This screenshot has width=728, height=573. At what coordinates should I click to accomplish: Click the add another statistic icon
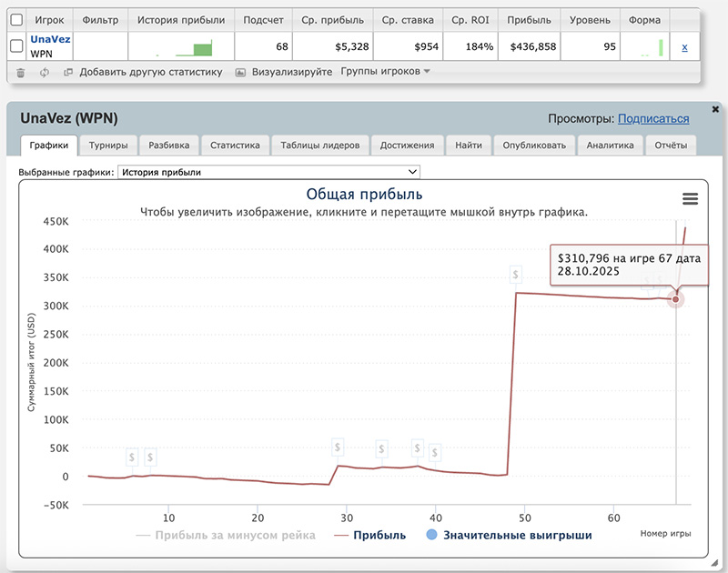click(67, 72)
